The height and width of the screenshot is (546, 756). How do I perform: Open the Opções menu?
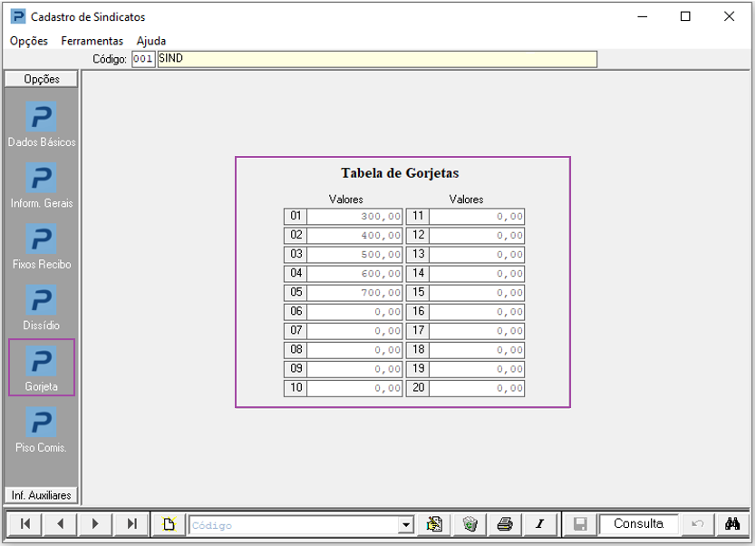(x=29, y=41)
